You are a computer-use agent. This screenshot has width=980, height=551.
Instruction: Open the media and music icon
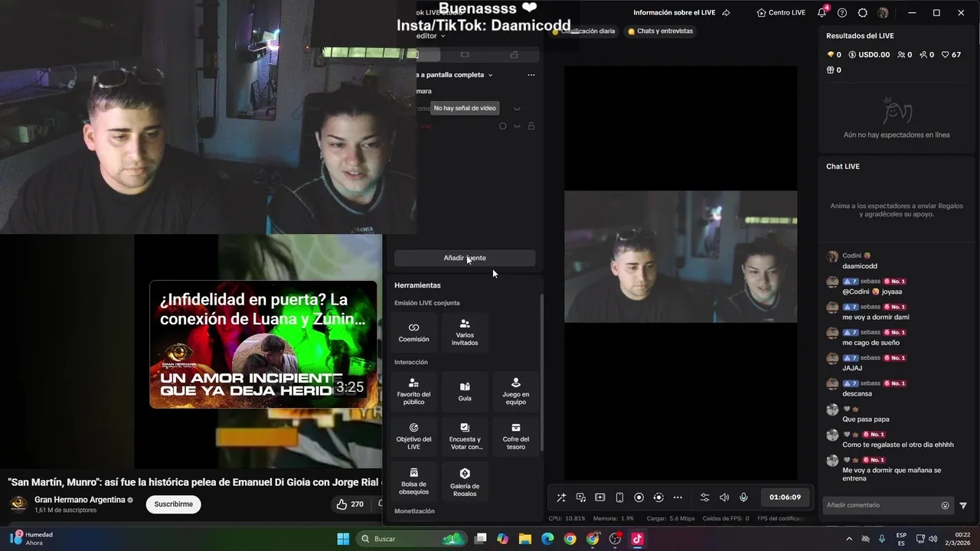coord(581,497)
